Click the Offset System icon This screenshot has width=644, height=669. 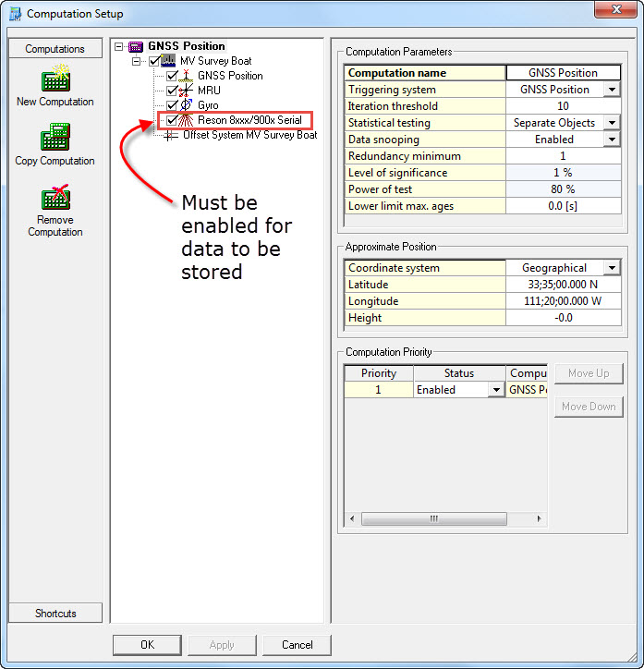coord(171,135)
